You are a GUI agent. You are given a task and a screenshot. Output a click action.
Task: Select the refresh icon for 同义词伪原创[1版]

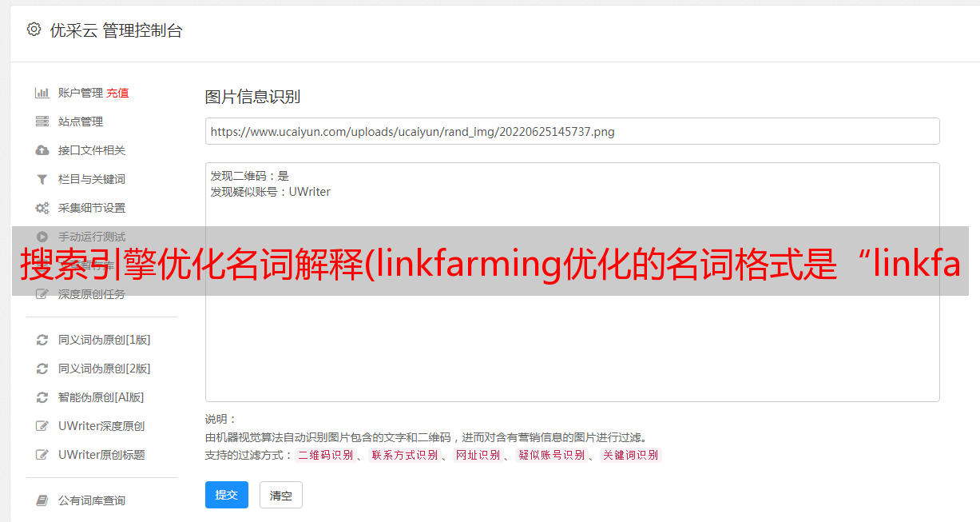click(x=42, y=340)
